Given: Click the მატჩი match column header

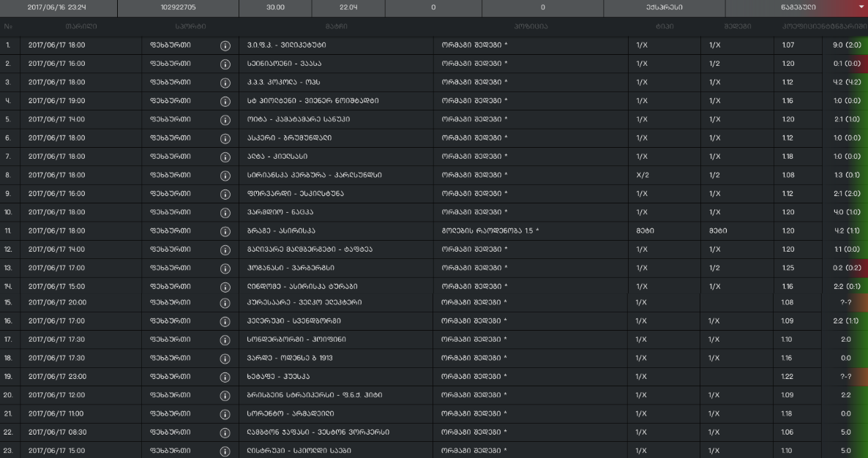Looking at the screenshot, I should (336, 26).
